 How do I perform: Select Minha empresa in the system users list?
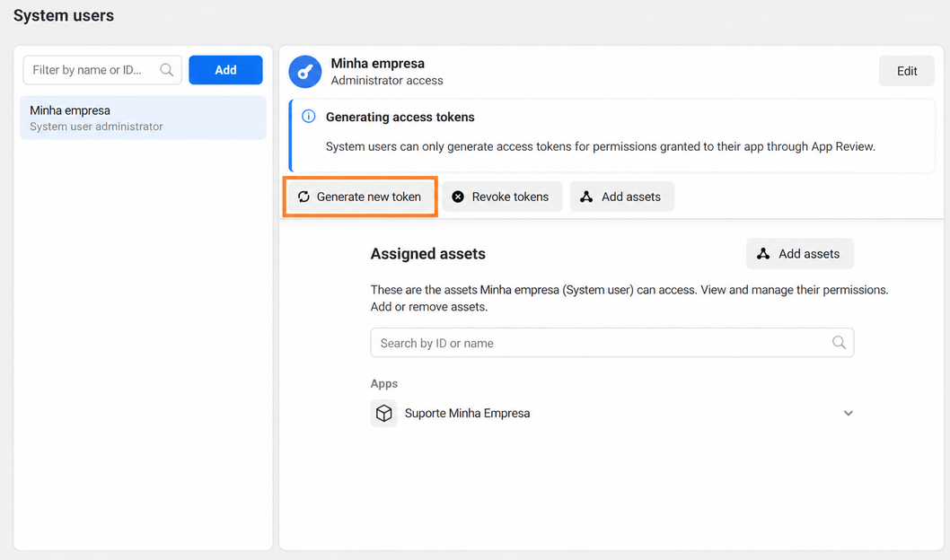pyautogui.click(x=143, y=118)
